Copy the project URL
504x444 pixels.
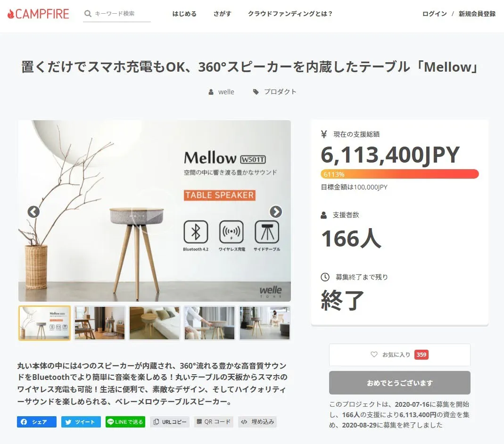click(170, 422)
